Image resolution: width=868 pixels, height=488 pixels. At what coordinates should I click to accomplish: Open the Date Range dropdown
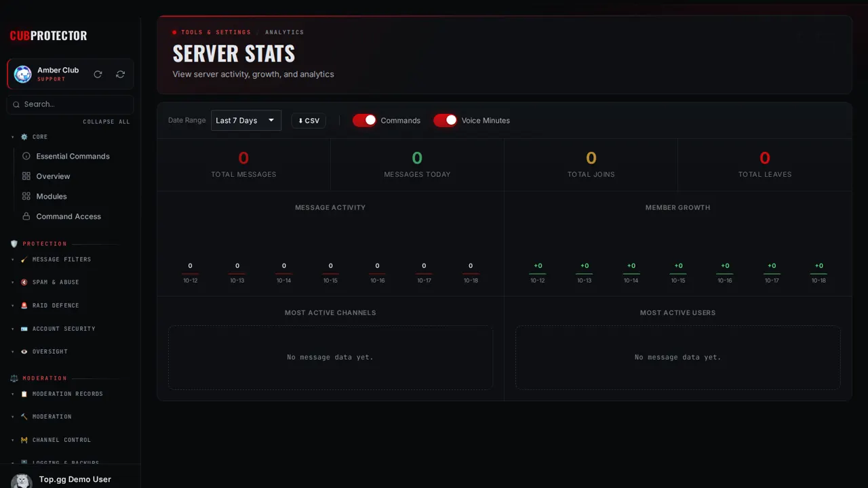point(246,120)
